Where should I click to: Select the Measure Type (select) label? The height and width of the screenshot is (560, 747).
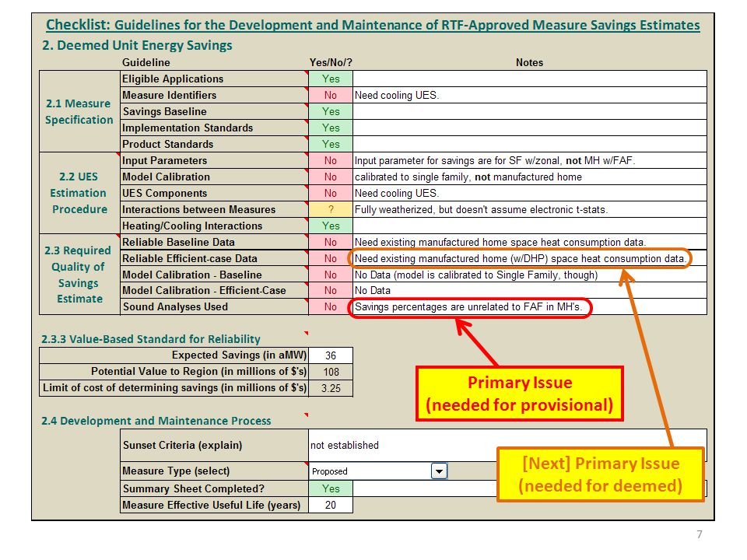coord(215,471)
